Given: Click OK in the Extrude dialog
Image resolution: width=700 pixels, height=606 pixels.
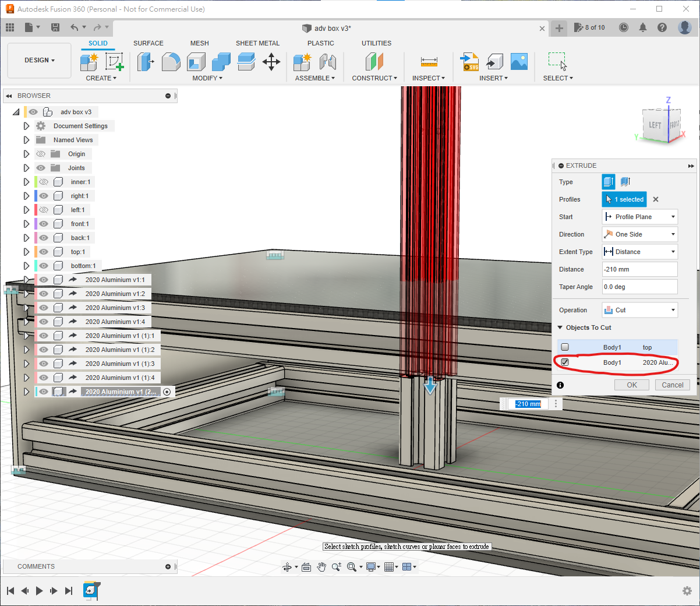Looking at the screenshot, I should pos(632,385).
